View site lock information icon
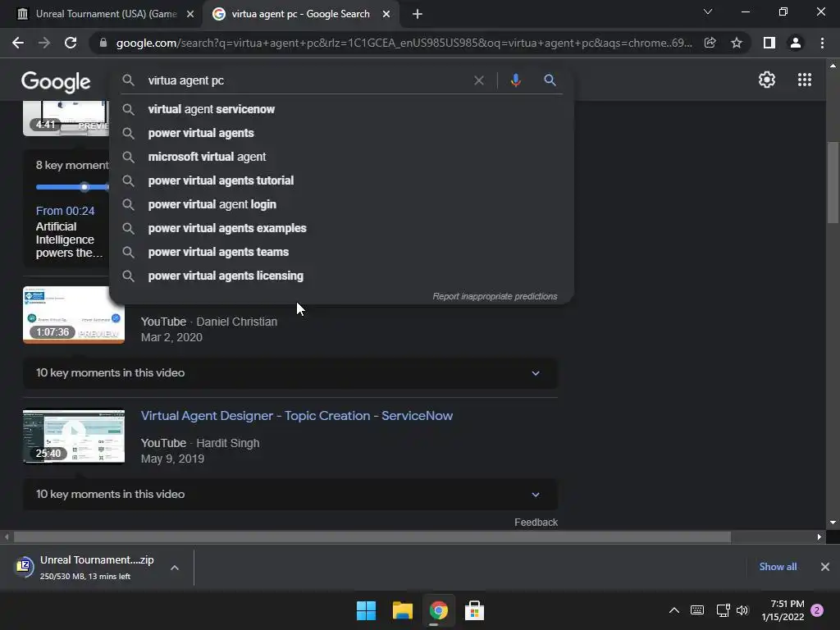This screenshot has height=630, width=840. click(x=103, y=43)
